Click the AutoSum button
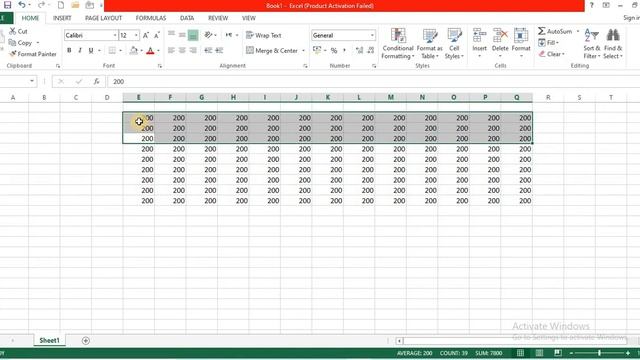The width and height of the screenshot is (640, 360). 555,31
